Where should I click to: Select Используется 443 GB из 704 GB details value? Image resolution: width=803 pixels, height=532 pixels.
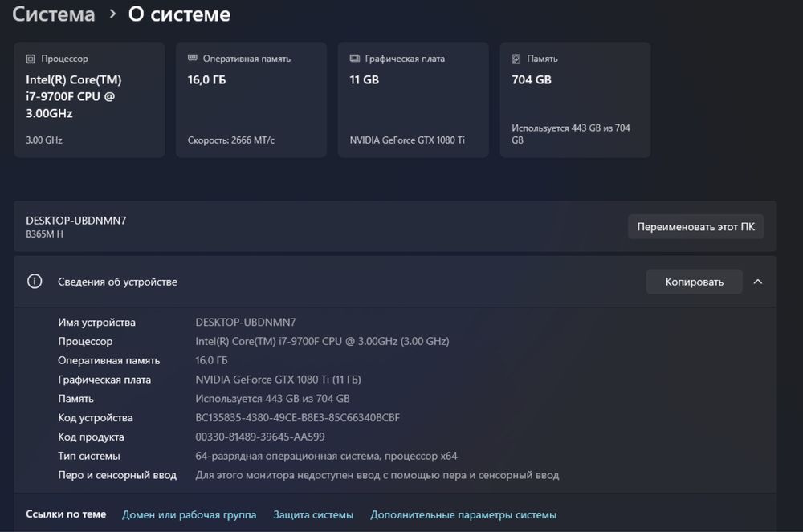pyautogui.click(x=272, y=399)
